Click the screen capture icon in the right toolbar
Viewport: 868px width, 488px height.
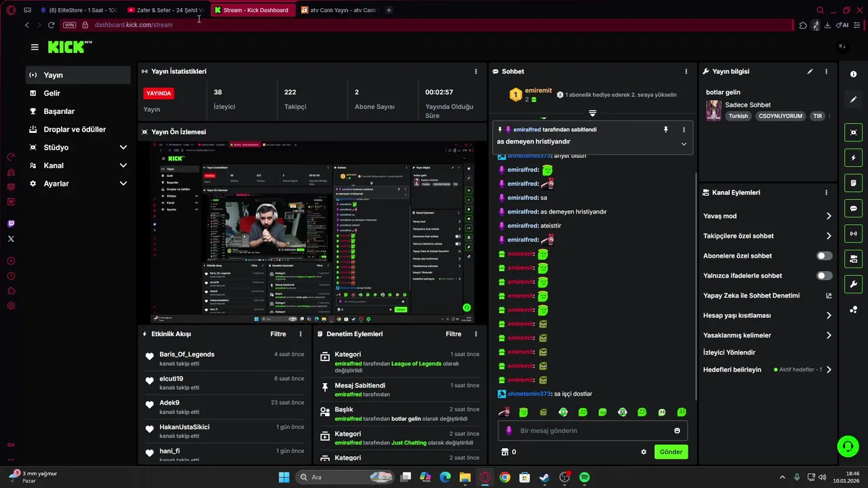853,133
